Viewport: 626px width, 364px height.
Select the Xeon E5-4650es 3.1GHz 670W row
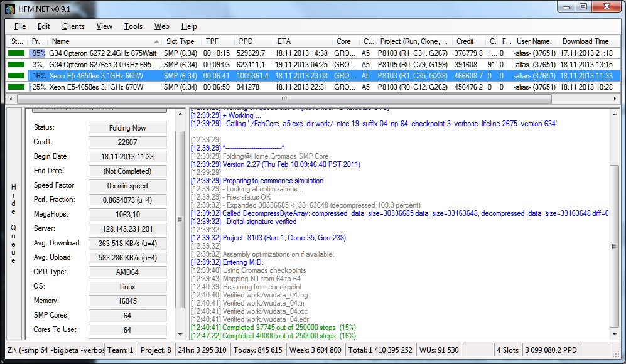click(x=313, y=87)
